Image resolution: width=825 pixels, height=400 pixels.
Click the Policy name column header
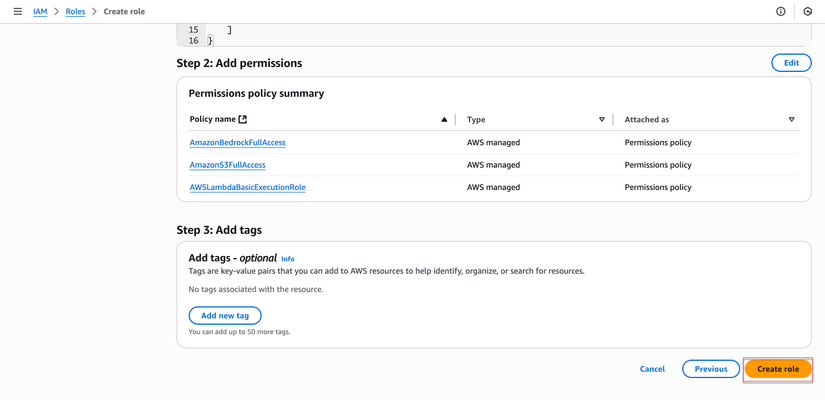(212, 119)
